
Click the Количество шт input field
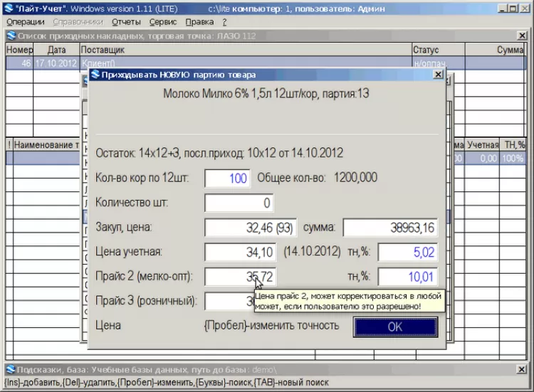239,203
